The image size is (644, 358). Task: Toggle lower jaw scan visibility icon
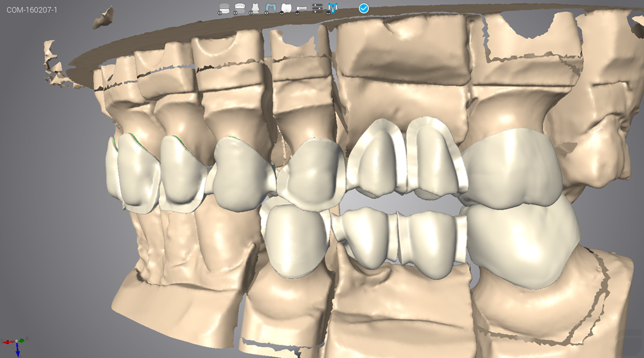[x=224, y=8]
